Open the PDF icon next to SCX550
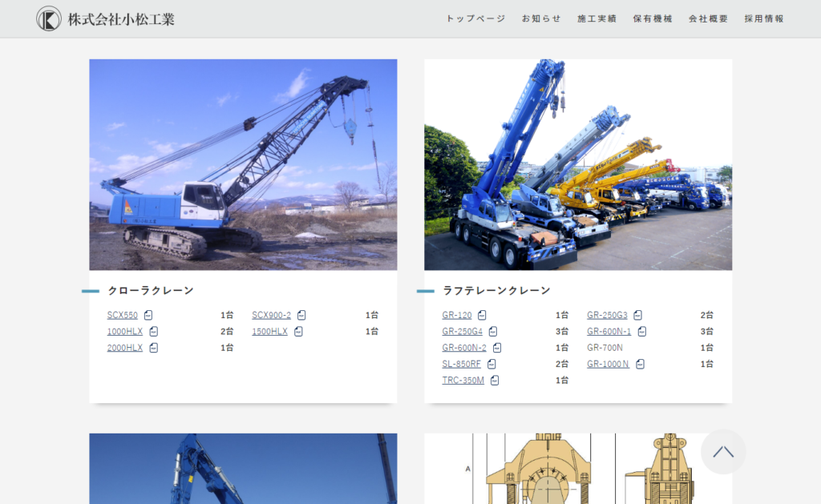821x504 pixels. pos(148,315)
